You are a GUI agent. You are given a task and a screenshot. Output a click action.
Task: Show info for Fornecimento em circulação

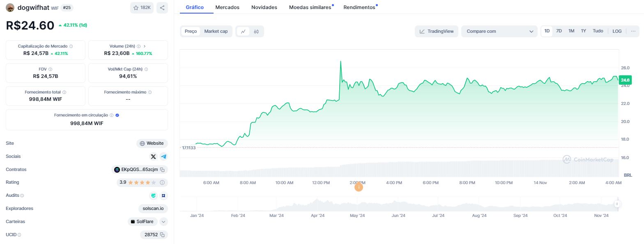tap(112, 115)
